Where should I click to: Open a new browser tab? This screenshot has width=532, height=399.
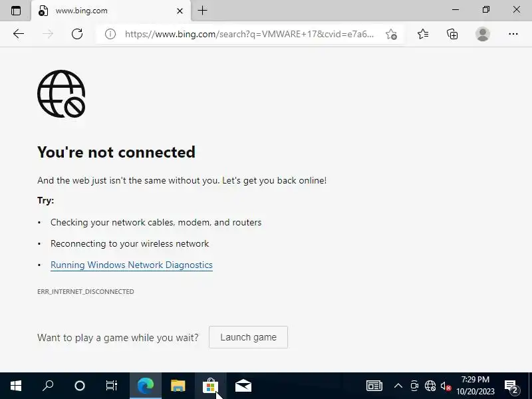click(x=202, y=11)
